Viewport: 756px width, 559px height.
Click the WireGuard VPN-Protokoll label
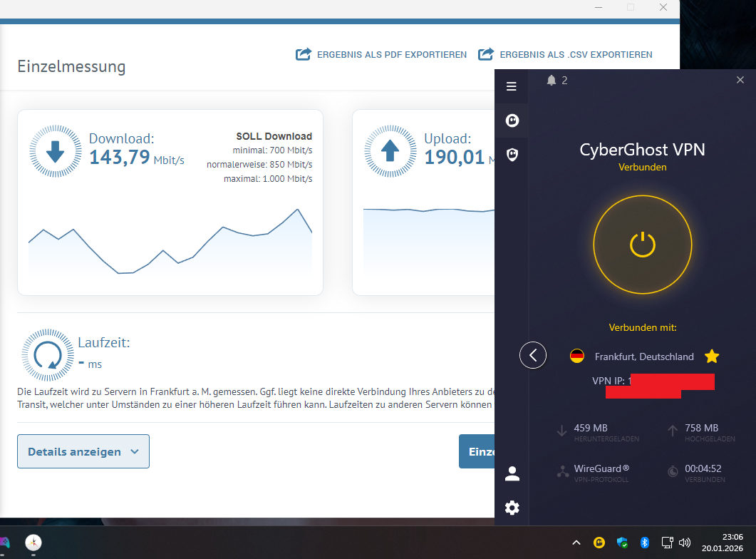tap(601, 473)
